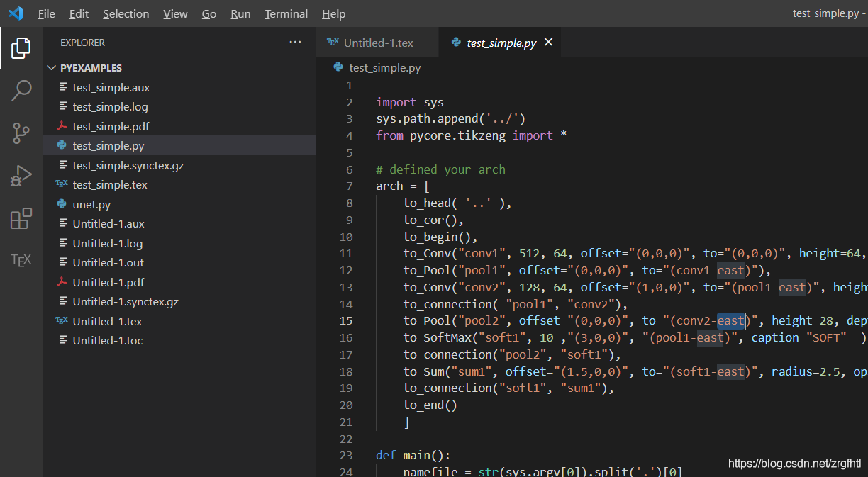Open the Go menu
Image resolution: width=868 pixels, height=477 pixels.
[x=209, y=13]
